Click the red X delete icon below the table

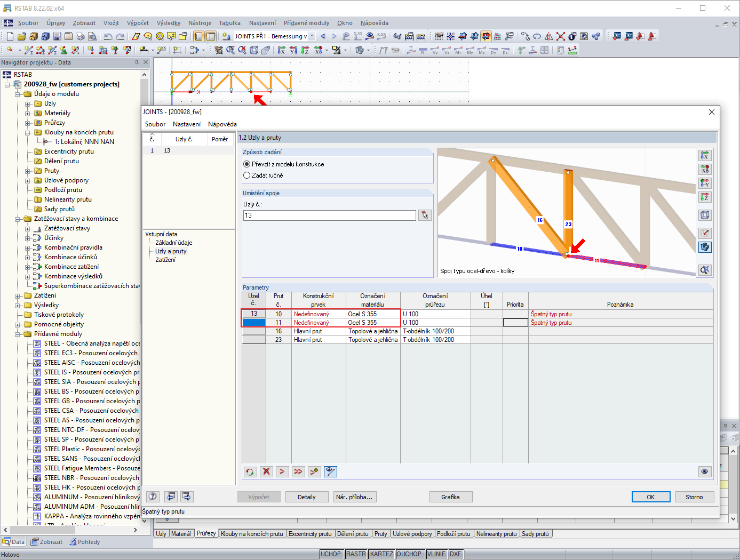click(x=266, y=471)
